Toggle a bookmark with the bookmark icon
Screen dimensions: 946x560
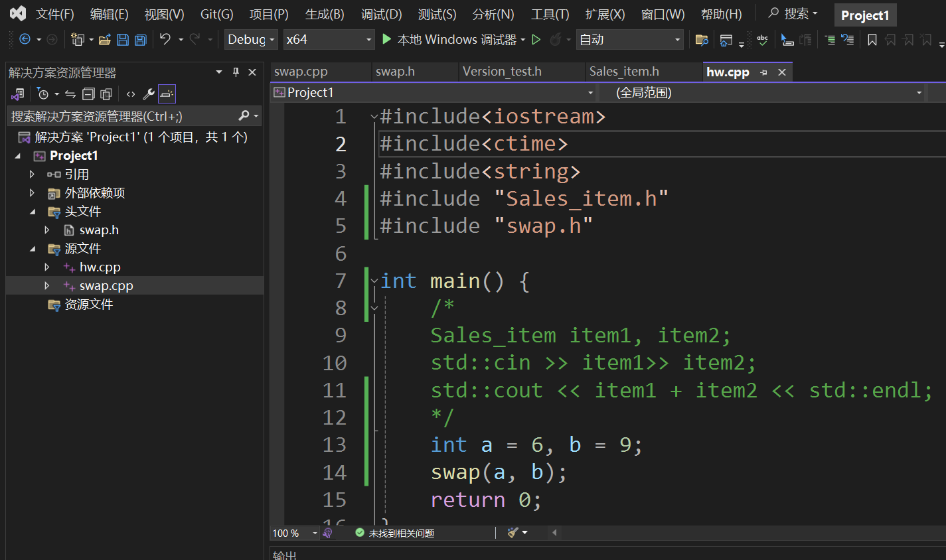pos(872,40)
